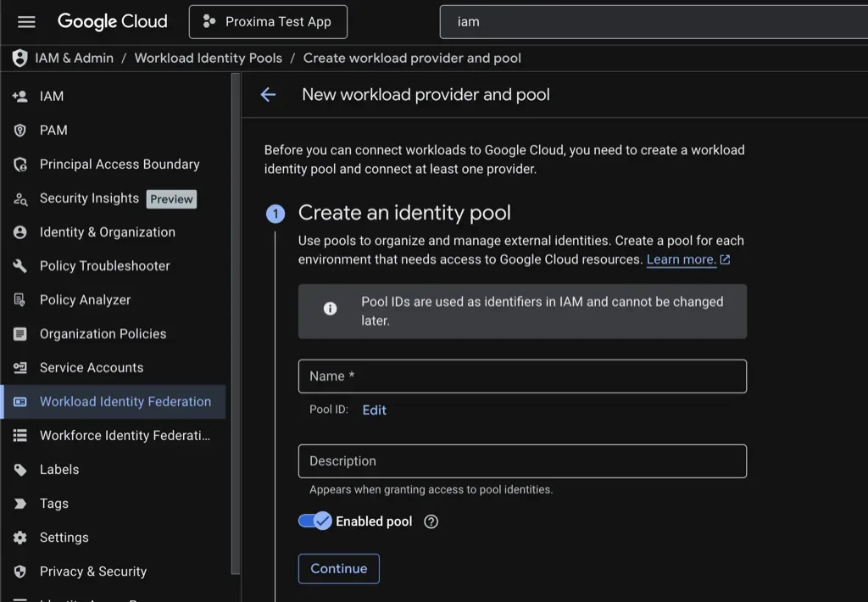Click the Name input field
The height and width of the screenshot is (602, 868).
click(521, 376)
